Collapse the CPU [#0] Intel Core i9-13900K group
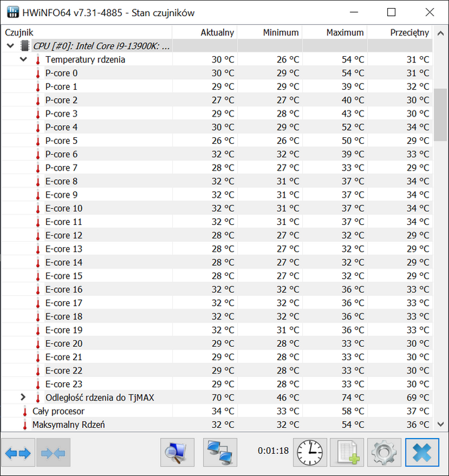Screen dimensions: 449x476 point(10,46)
